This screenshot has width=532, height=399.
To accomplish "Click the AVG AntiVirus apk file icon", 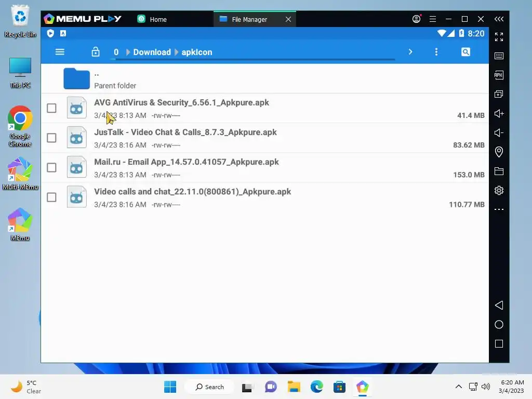I will coord(77,108).
